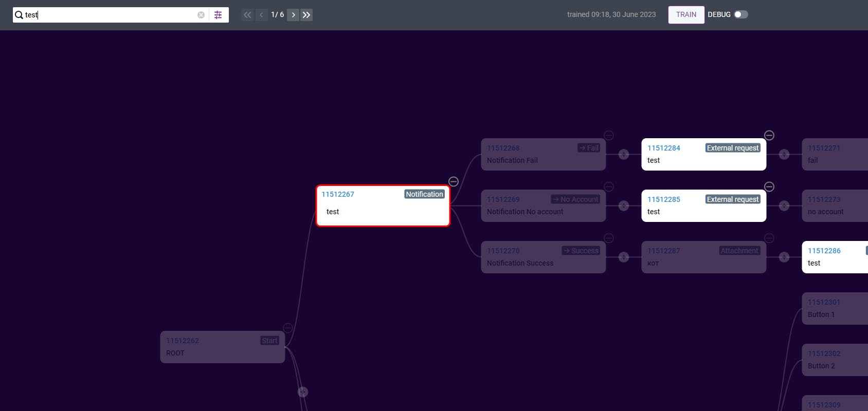Open node ID 11512270
The width and height of the screenshot is (868, 411).
(503, 251)
